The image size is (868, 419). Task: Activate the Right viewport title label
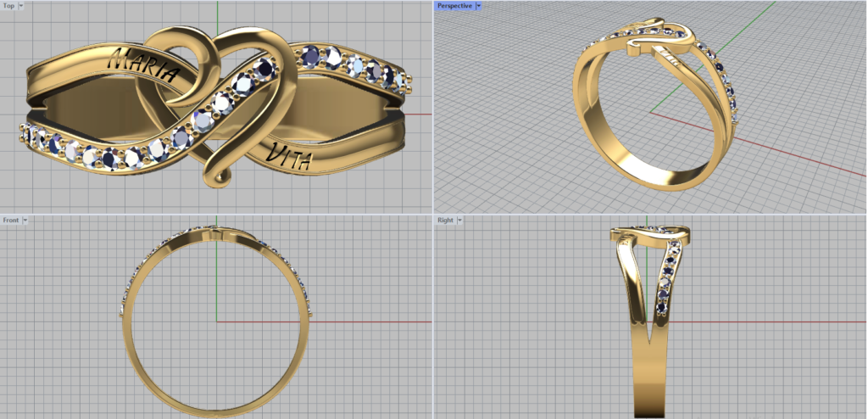point(445,220)
